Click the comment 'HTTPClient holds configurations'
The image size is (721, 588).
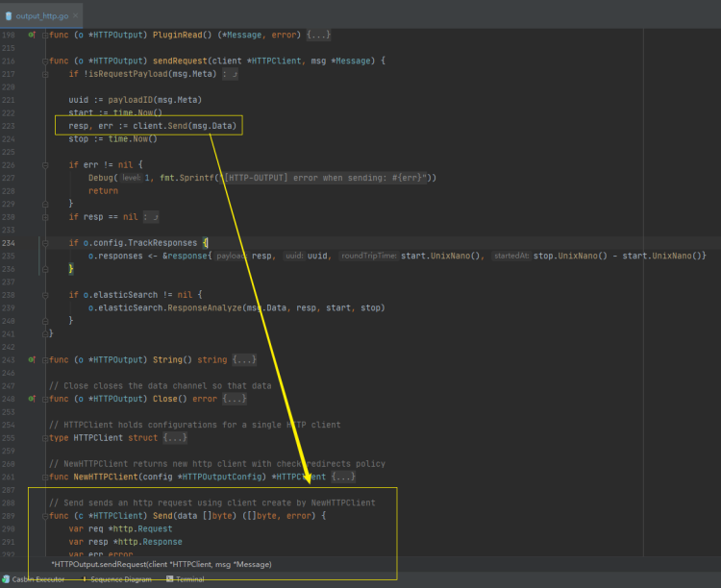(194, 425)
